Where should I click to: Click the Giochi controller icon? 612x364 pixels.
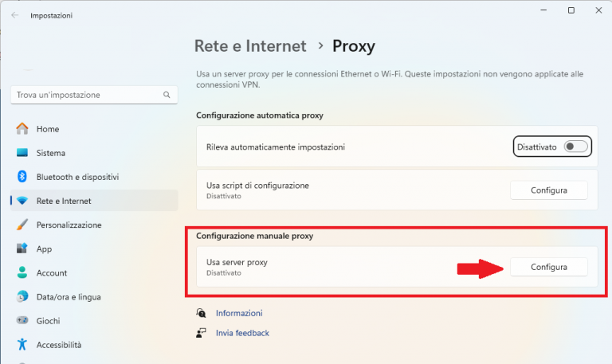[22, 320]
